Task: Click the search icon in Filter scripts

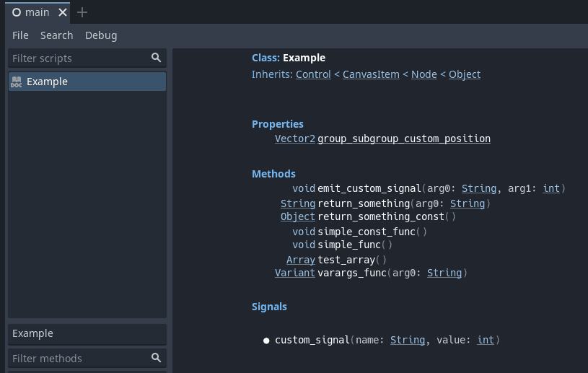Action: click(x=156, y=58)
